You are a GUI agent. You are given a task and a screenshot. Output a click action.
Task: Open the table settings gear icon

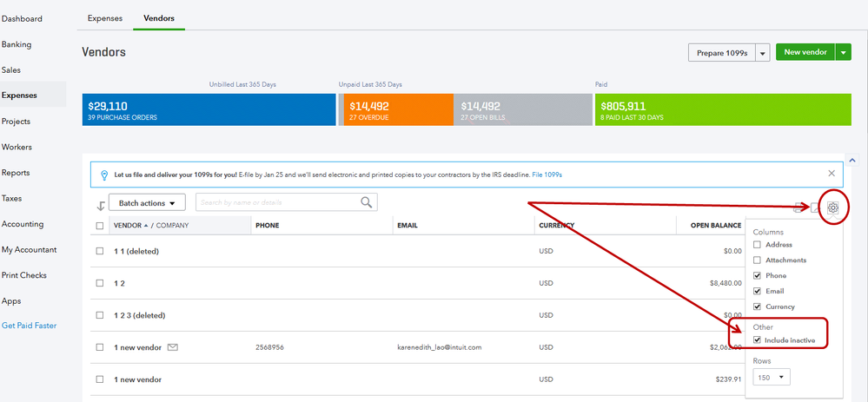click(832, 208)
